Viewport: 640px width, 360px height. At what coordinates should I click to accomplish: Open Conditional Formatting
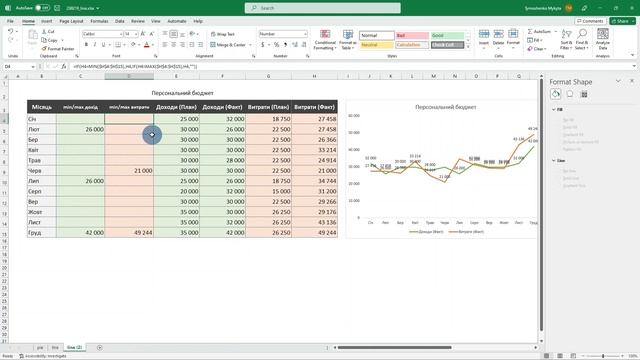pyautogui.click(x=325, y=40)
